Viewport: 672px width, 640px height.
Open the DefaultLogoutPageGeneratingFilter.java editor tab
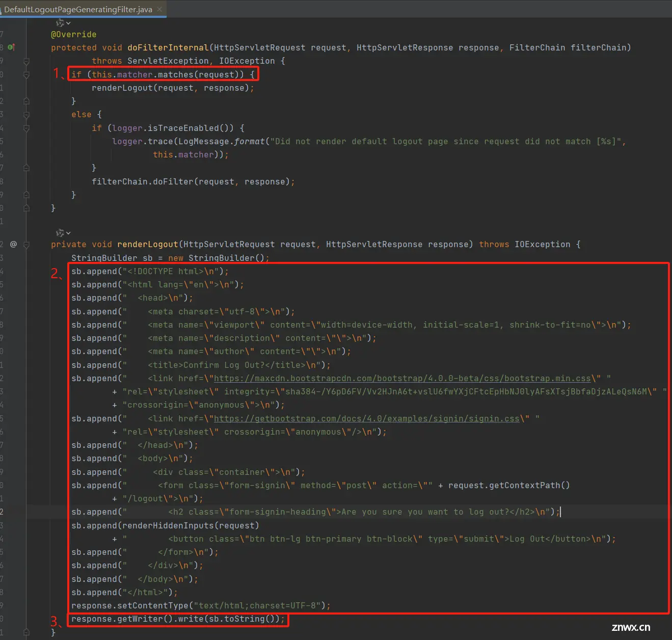pos(78,9)
